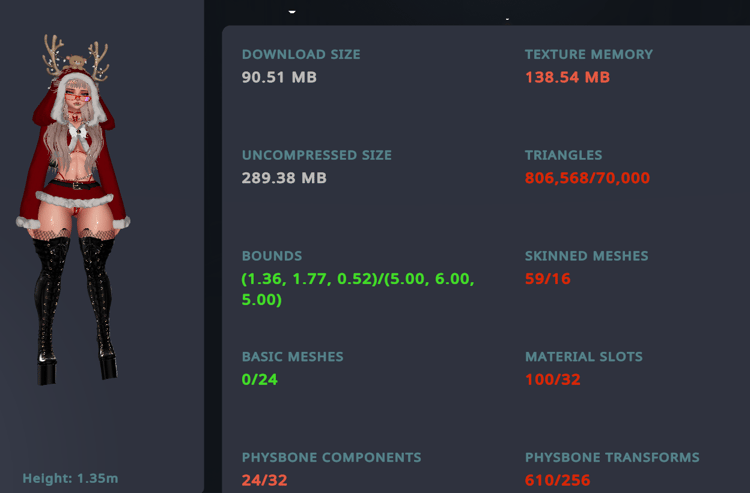Click the Height 1.35m text
Viewport: 750px width, 493px height.
click(x=70, y=478)
